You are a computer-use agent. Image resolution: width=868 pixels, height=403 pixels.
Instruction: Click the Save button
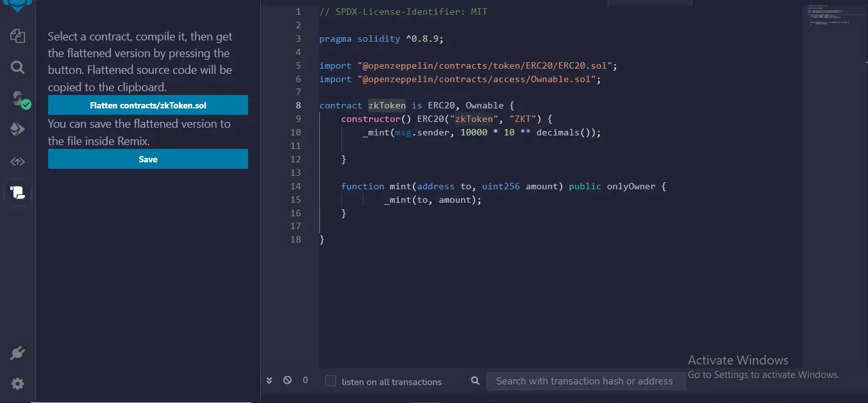[x=148, y=159]
